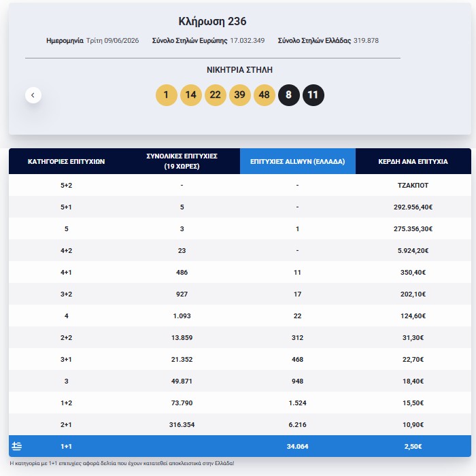476x476 pixels.
Task: Click the Greek flag icon in 1+1 row
Action: pyautogui.click(x=17, y=446)
